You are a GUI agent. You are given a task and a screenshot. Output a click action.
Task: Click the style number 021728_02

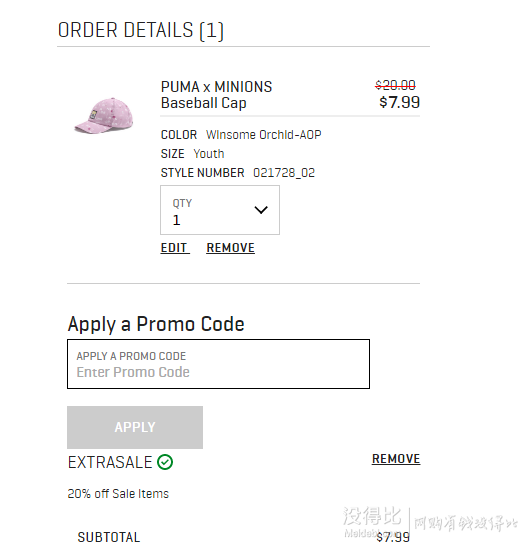[284, 173]
